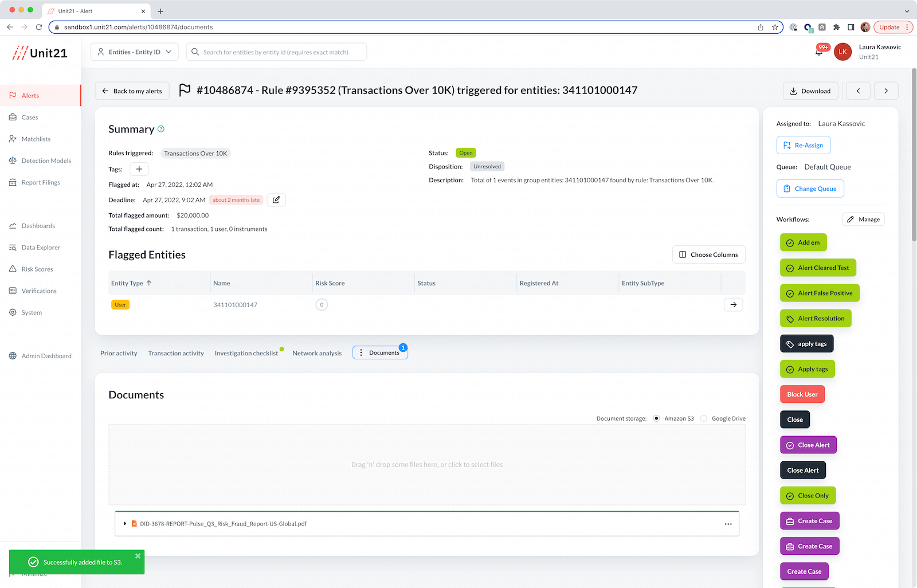Reload the page in browser
This screenshot has height=588, width=917.
tap(39, 27)
